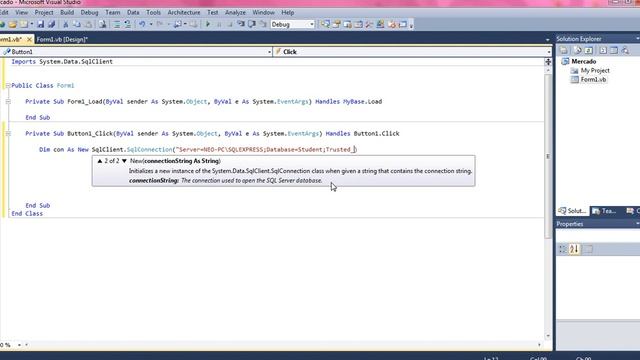Click the Navigate Backward icon

(x=178, y=24)
